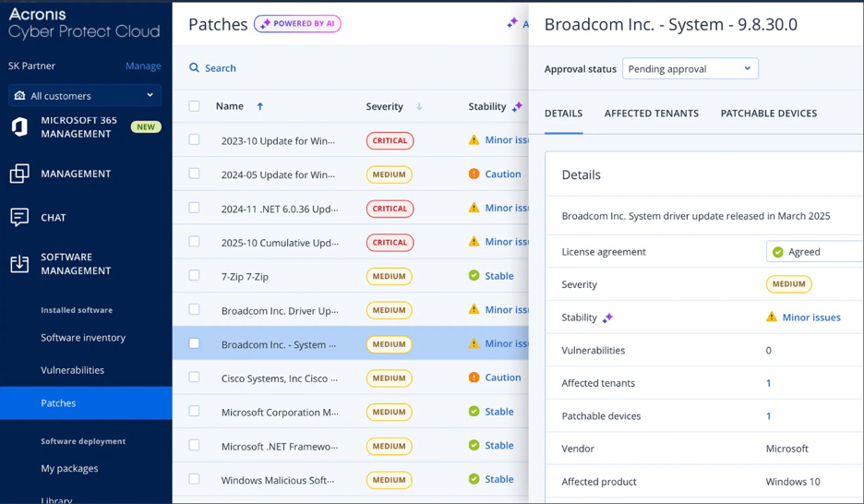Click the Manage link beside SK Partner
The width and height of the screenshot is (864, 504).
143,66
